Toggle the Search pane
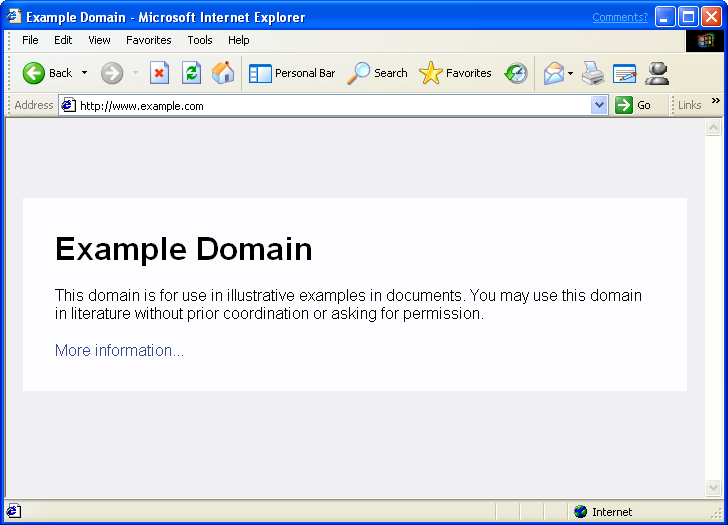This screenshot has width=728, height=525. [378, 73]
